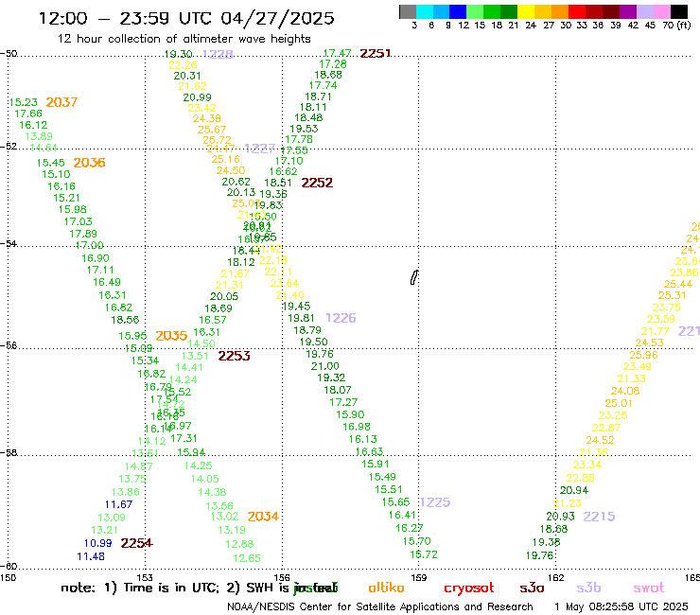This screenshot has height=615, width=700.
Task: Select the s3b satellite legend label
Action: (x=588, y=588)
